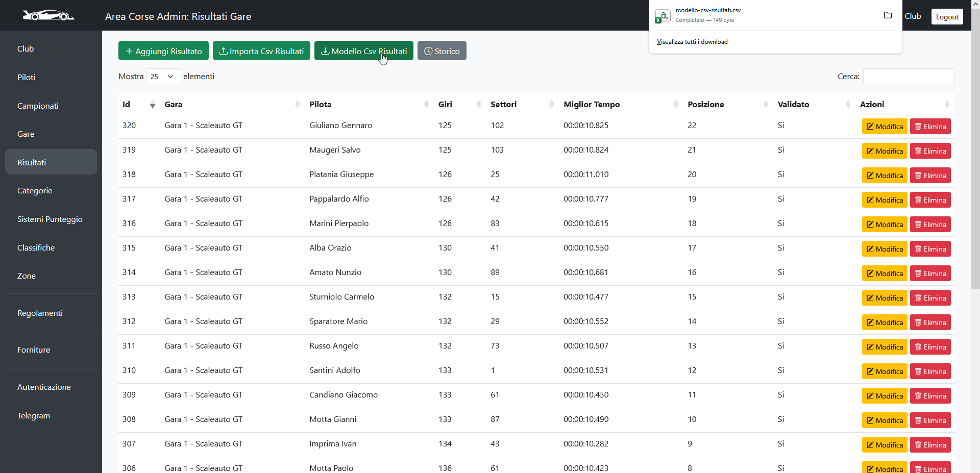This screenshot has width=980, height=473.
Task: Sort table by Id column arrow
Action: pyautogui.click(x=152, y=105)
